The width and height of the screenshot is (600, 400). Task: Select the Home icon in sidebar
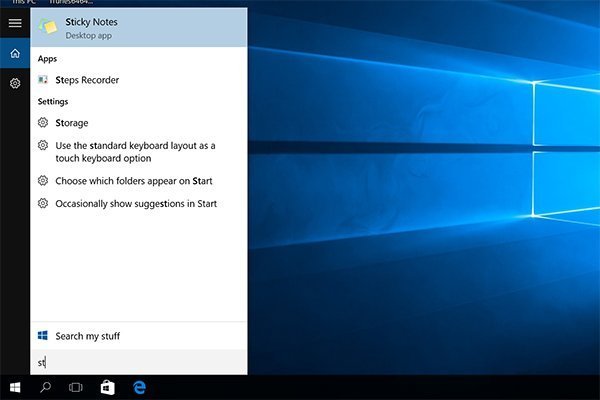15,53
